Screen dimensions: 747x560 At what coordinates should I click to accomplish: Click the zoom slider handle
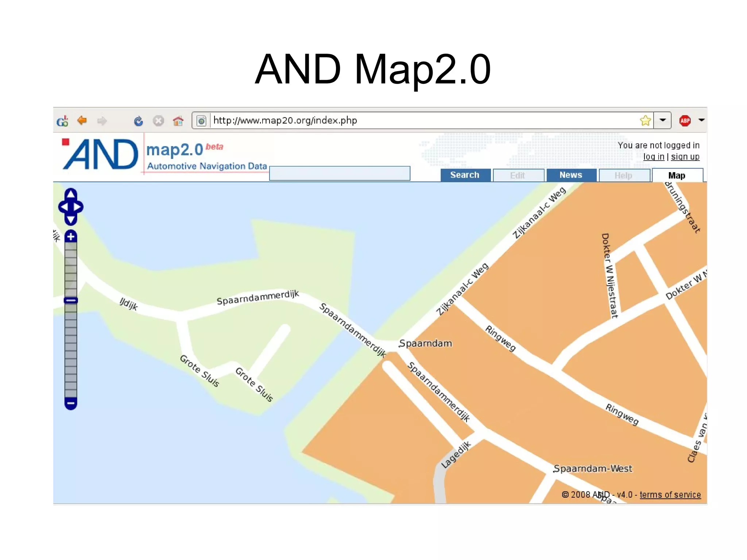(x=71, y=301)
